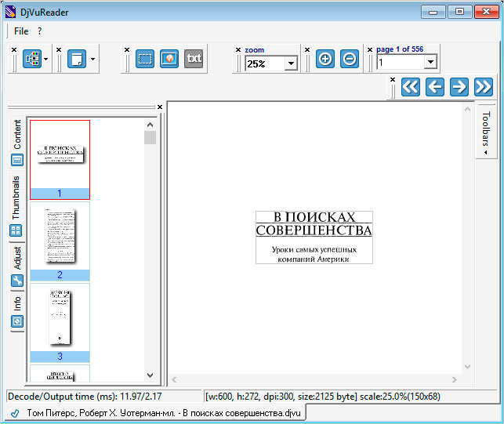This screenshot has height=424, width=504.
Task: Click the Decode/Output time status text
Action: click(85, 397)
